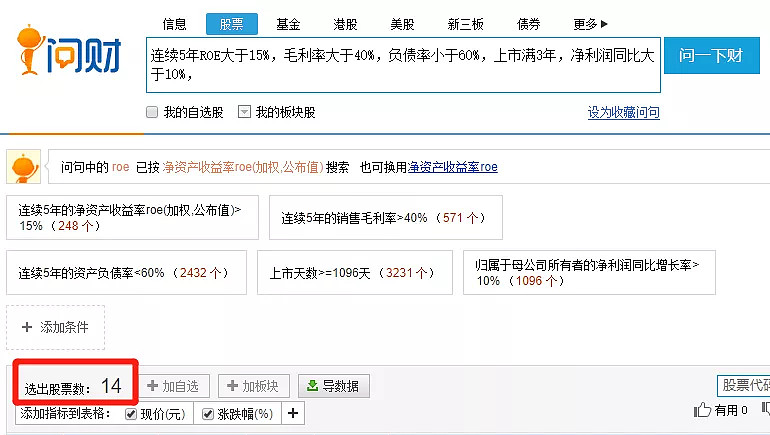770x435 pixels.
Task: Click the 加自选 add to watchlist button
Action: [x=173, y=386]
